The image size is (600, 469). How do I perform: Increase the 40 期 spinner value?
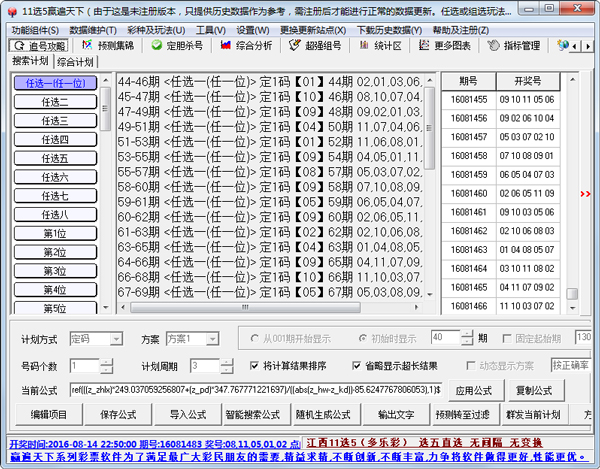coord(467,334)
